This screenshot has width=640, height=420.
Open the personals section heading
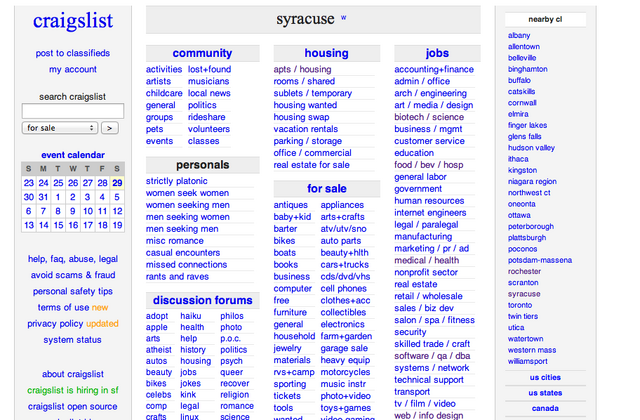point(202,165)
